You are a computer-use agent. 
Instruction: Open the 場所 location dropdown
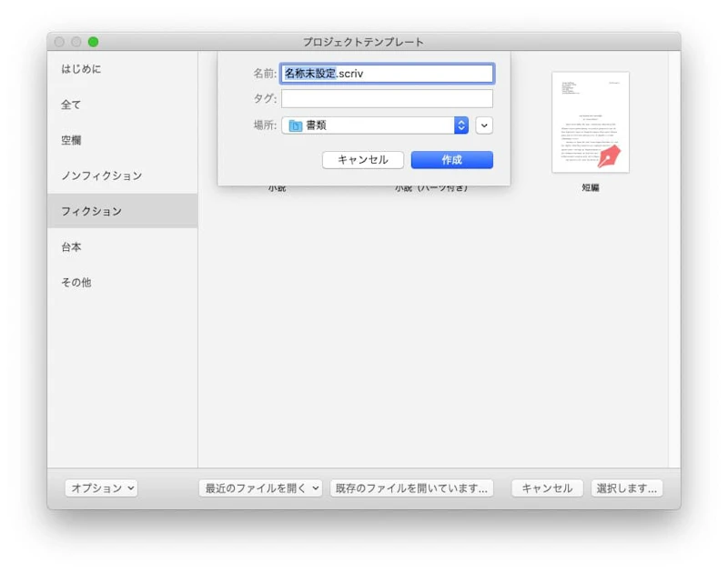[x=460, y=125]
